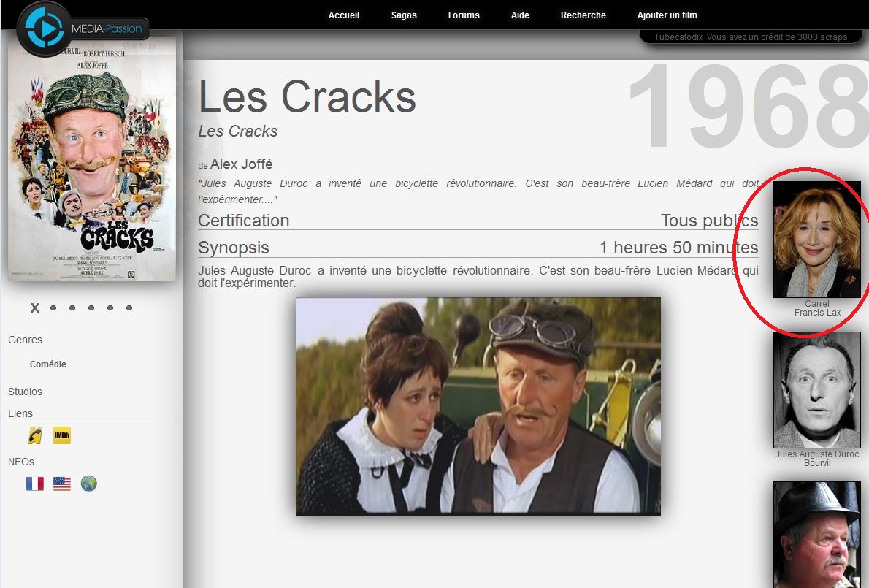Screen dimensions: 869x588
Task: Click the Genres sidebar heading
Action: (x=25, y=340)
